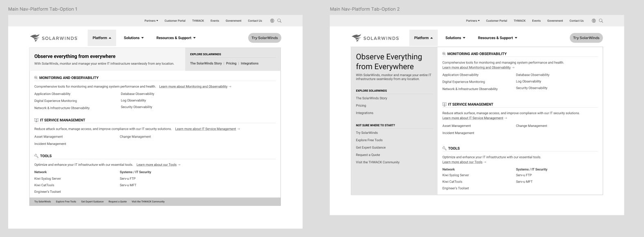
Task: Open Events in Option 2 top bar
Action: click(536, 20)
